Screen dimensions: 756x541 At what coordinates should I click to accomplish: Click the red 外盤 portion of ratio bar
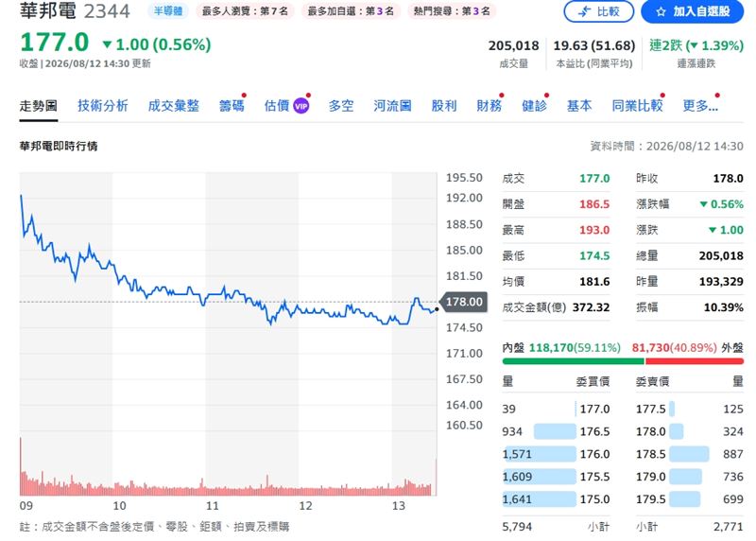(695, 361)
